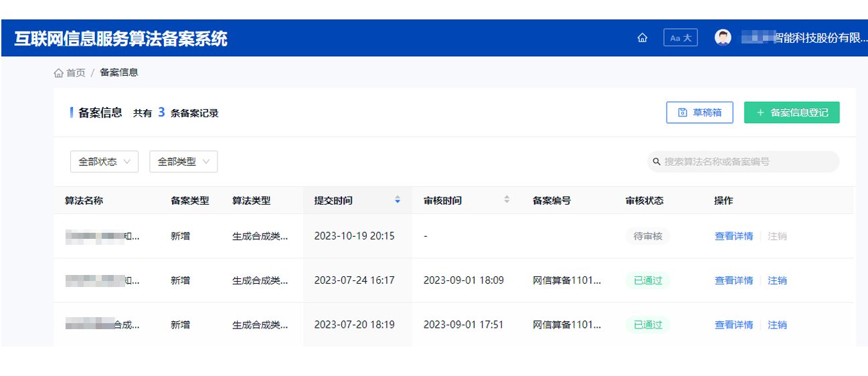This screenshot has width=868, height=376.
Task: Toggle the Aa large font size button
Action: [680, 38]
